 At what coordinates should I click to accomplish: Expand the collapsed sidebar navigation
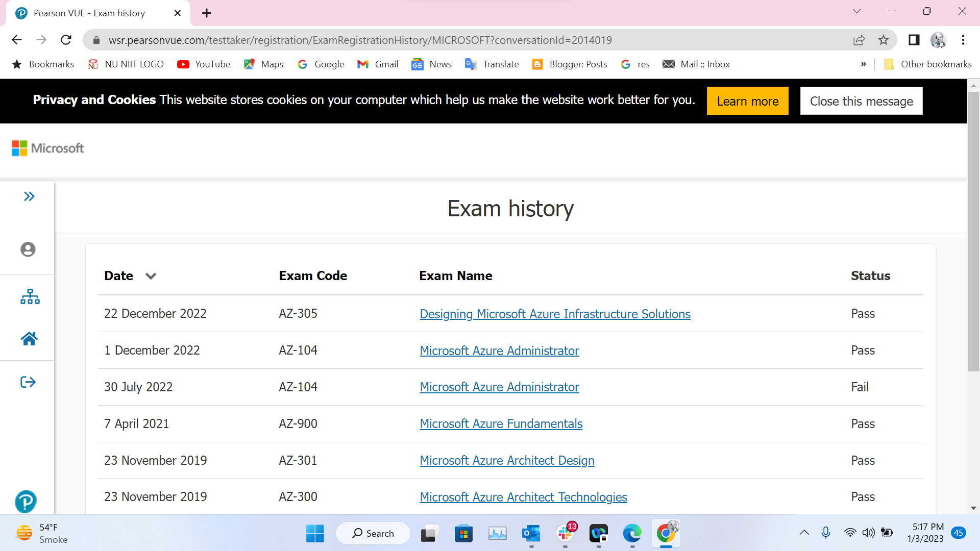tap(29, 196)
